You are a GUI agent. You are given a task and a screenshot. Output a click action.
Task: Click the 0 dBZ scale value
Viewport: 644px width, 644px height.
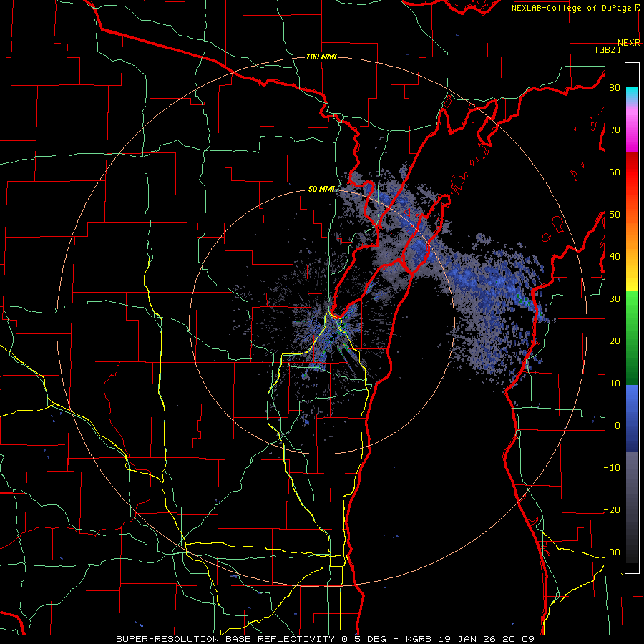[617, 426]
